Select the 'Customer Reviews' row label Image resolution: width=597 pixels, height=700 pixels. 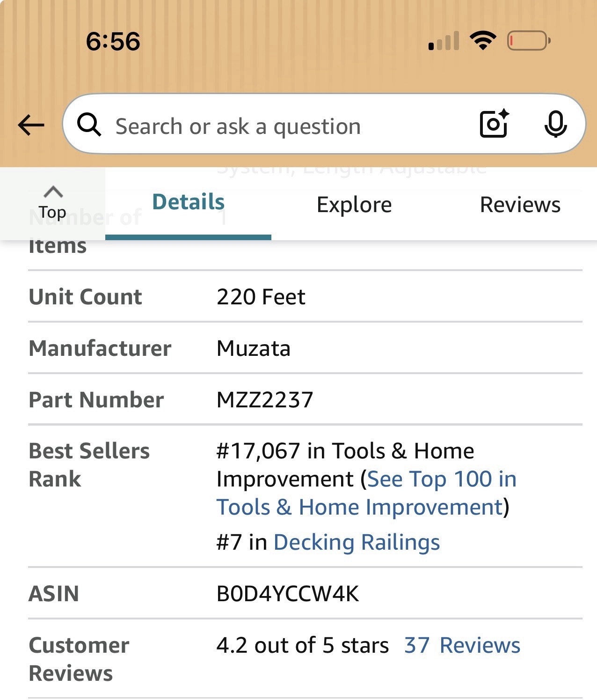(x=79, y=659)
